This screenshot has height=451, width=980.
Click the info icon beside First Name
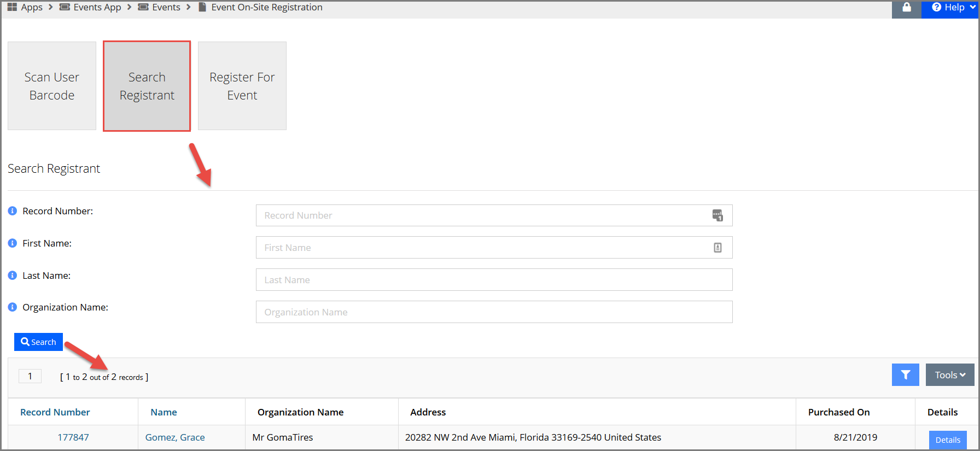(13, 243)
